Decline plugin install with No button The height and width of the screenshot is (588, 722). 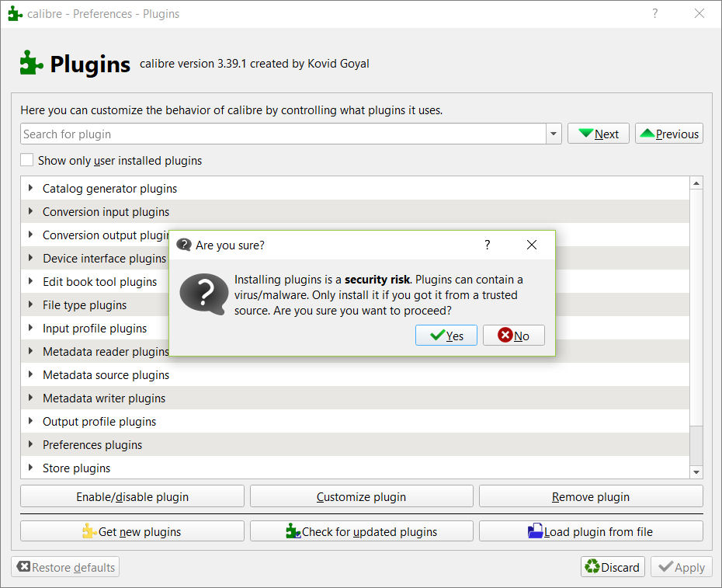click(513, 336)
